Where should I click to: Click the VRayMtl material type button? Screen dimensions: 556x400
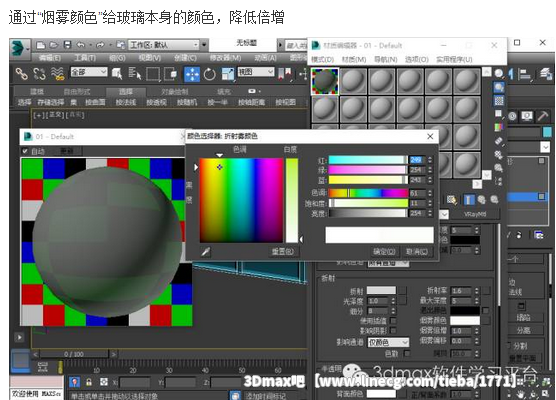[474, 215]
